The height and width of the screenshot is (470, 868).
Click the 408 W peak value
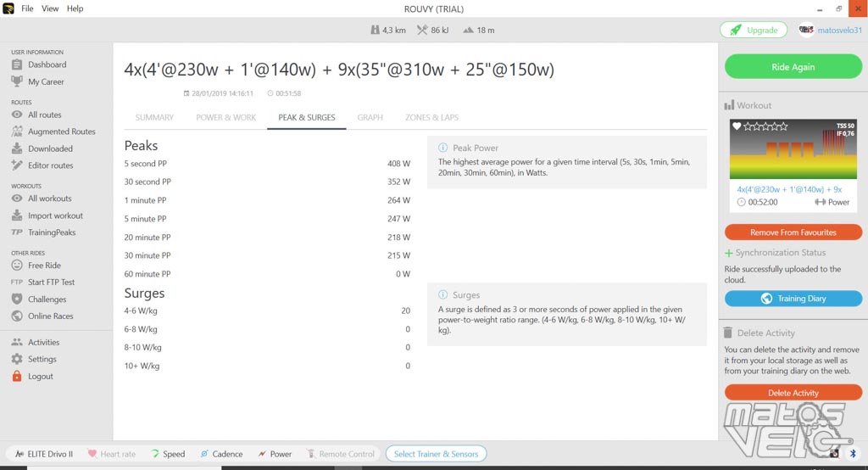[x=398, y=164]
